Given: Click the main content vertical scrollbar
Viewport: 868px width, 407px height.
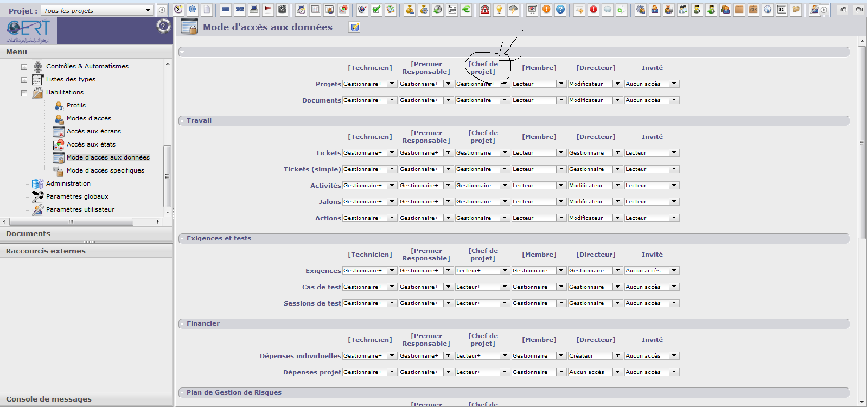Looking at the screenshot, I should click(861, 142).
